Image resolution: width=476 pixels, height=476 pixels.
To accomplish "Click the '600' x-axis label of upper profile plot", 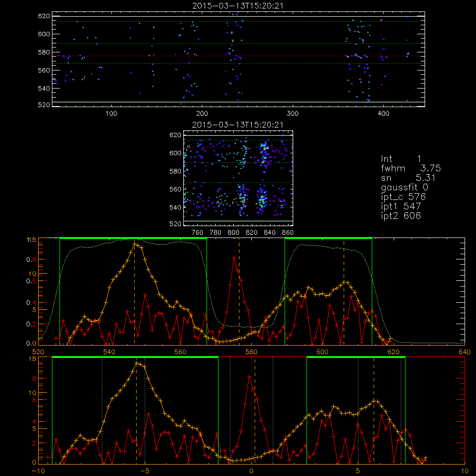I will tap(322, 352).
